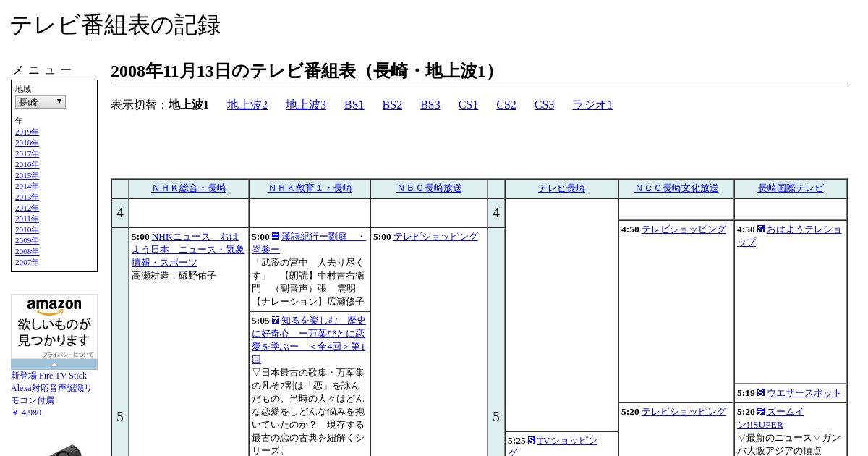Switch to 地上波2 listing

[247, 105]
